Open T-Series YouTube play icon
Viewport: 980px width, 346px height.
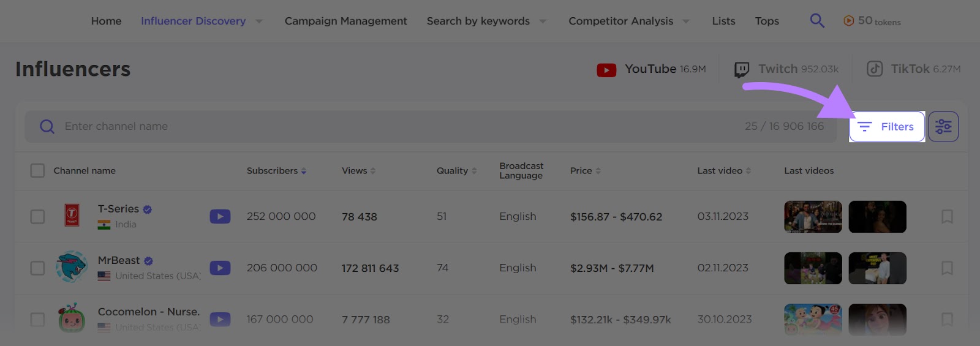[x=220, y=216]
